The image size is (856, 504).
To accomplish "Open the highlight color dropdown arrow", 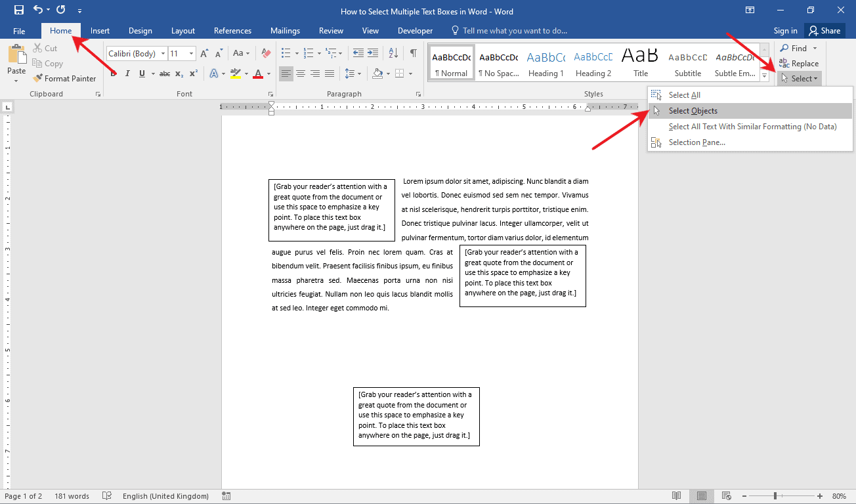I will (x=246, y=73).
